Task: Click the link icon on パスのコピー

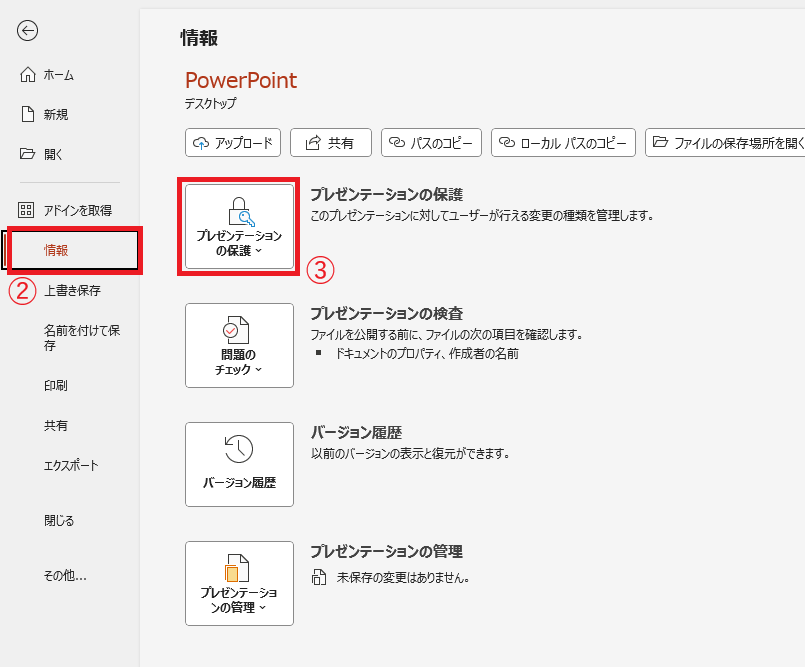Action: pos(397,142)
